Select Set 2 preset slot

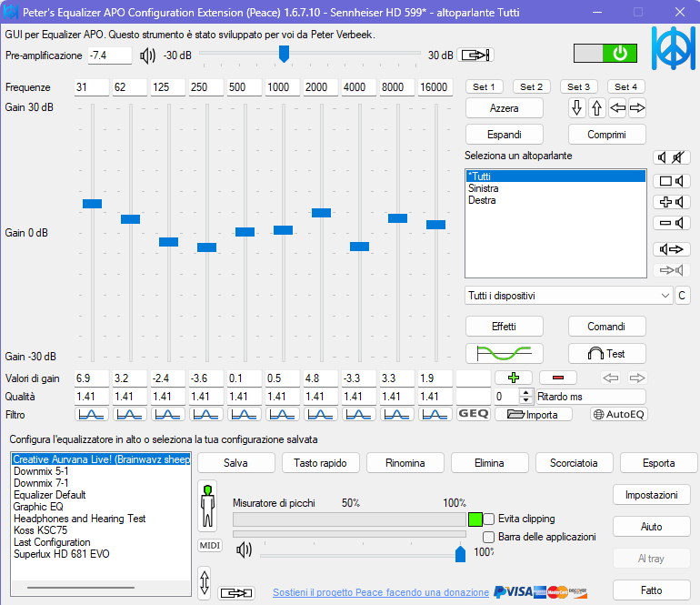(x=532, y=86)
